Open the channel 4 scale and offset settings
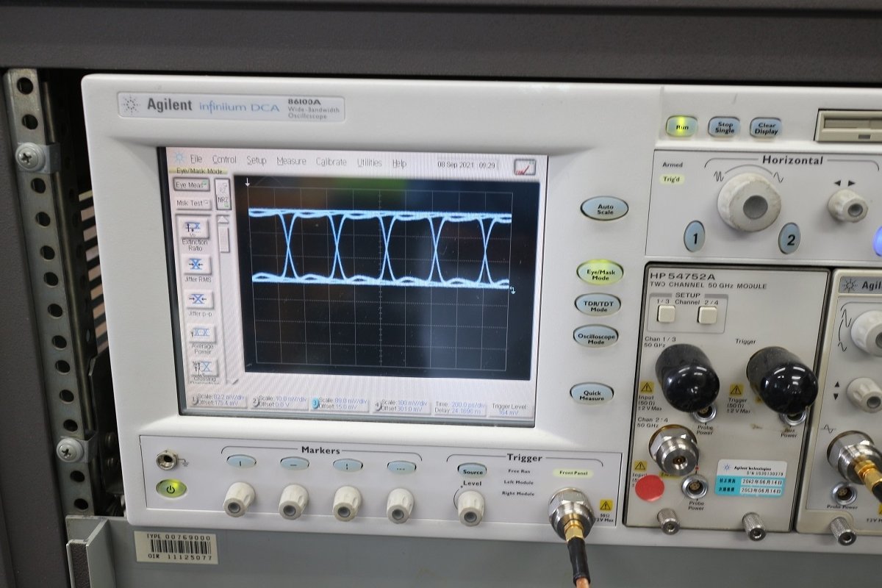Image resolution: width=882 pixels, height=588 pixels. pyautogui.click(x=401, y=406)
